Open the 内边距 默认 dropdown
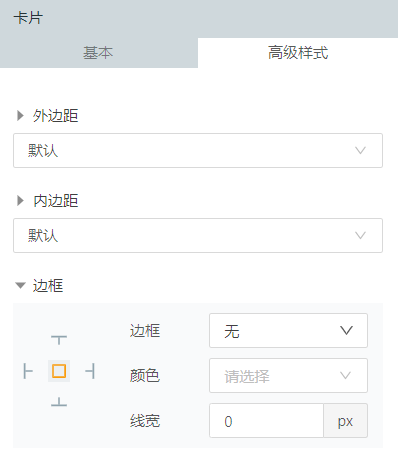This screenshot has width=398, height=467. (x=198, y=235)
